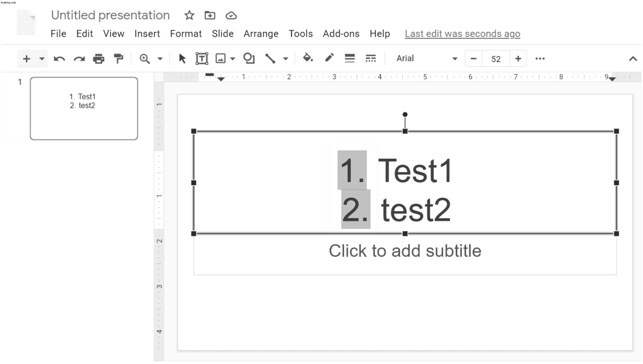The height and width of the screenshot is (364, 643).
Task: Open the Slide menu
Action: (x=223, y=34)
